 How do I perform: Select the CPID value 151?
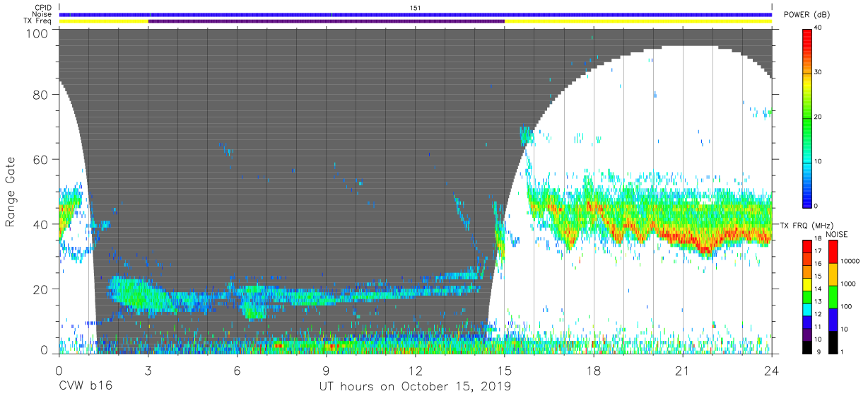(416, 7)
